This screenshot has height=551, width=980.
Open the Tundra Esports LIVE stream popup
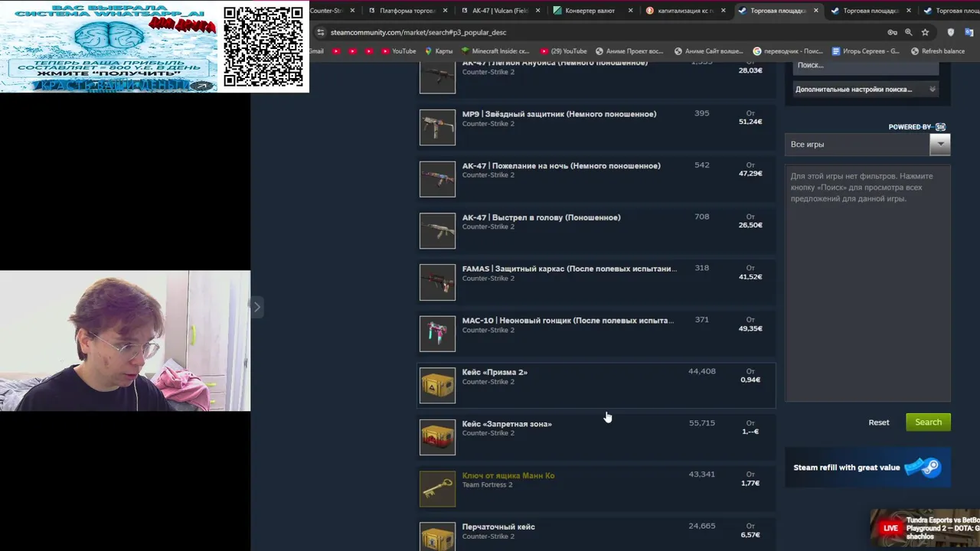point(925,528)
